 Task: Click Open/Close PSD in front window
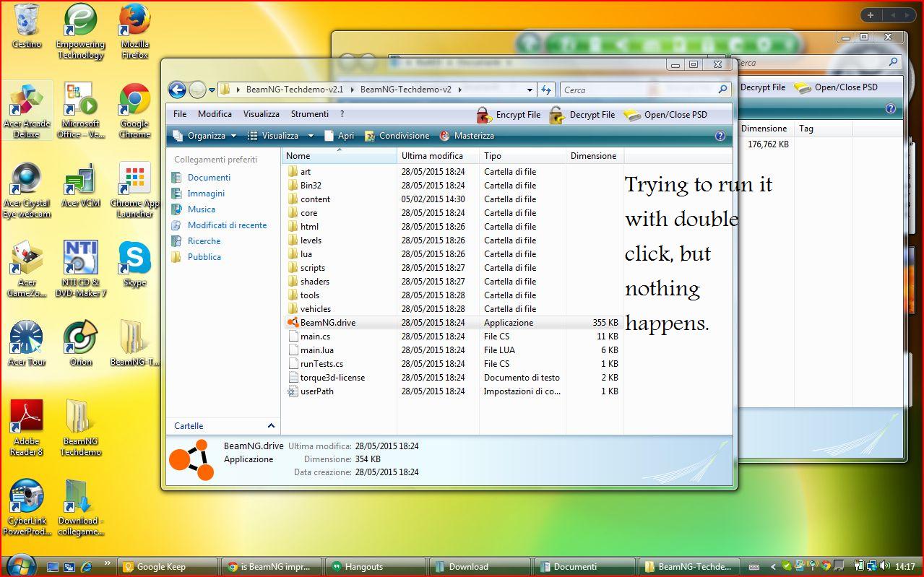665,114
